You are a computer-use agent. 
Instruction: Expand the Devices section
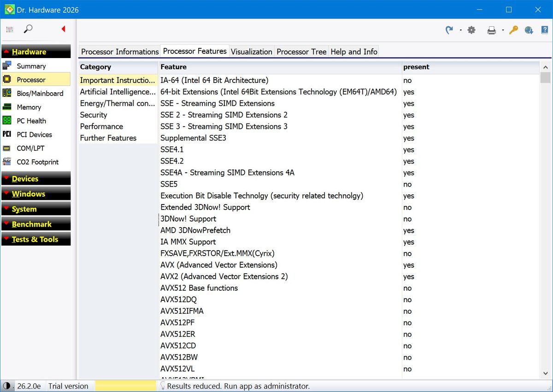click(x=36, y=179)
